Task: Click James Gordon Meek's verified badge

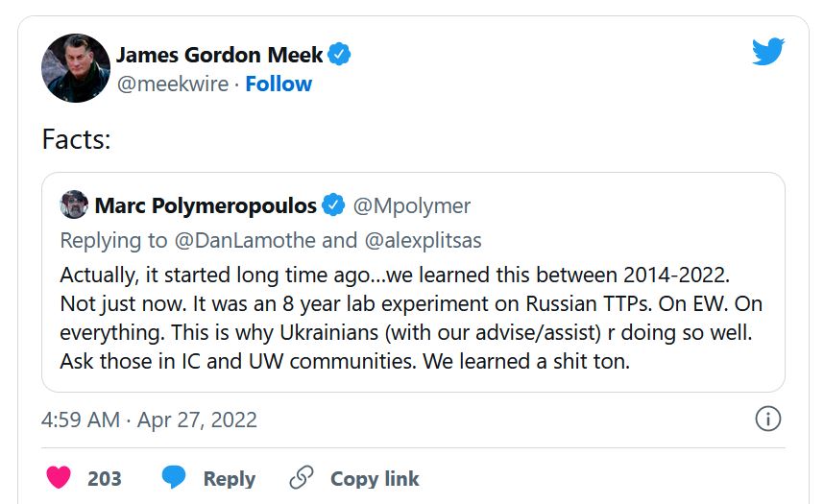Action: click(339, 55)
